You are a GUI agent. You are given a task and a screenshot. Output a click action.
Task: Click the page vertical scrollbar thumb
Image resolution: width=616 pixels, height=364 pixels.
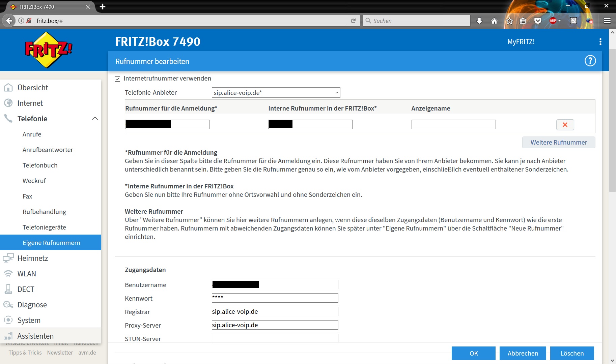click(612, 121)
